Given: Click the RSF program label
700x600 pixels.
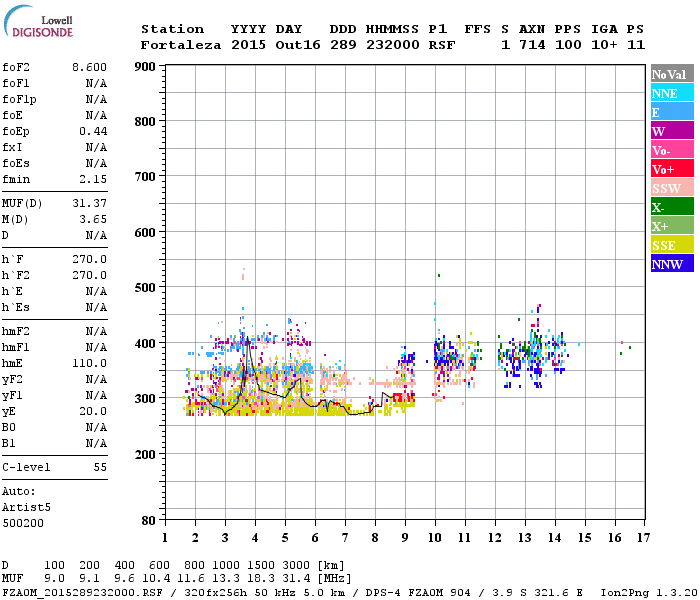Looking at the screenshot, I should point(442,45).
